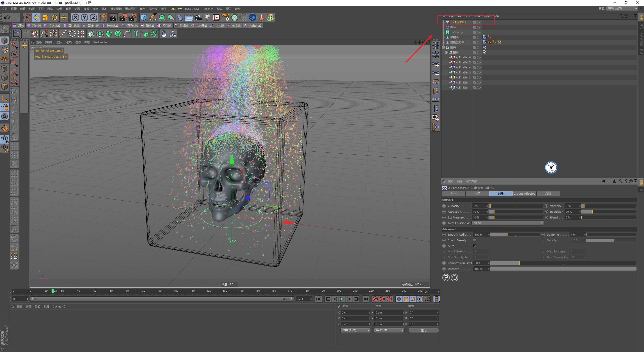Viewport: 644px width, 352px height.
Task: Click the xpFluidPBD water-drop icon in Object Manager
Action: [x=448, y=22]
